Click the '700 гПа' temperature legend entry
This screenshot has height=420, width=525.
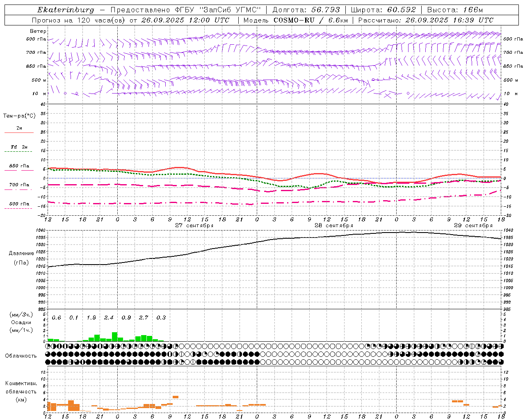point(19,185)
